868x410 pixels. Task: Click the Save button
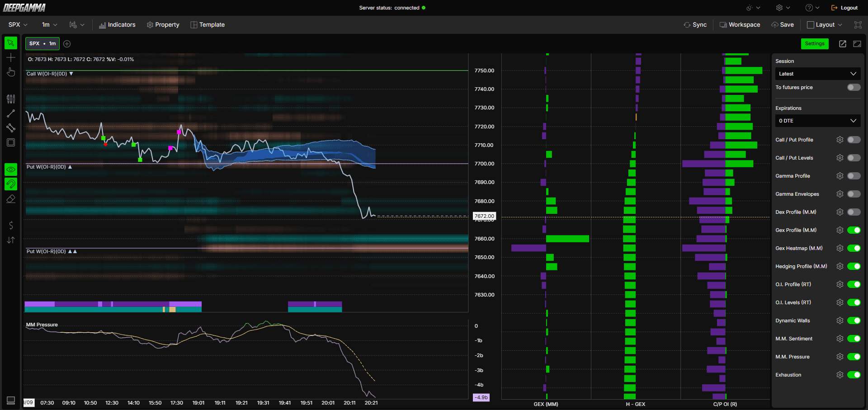pyautogui.click(x=783, y=25)
